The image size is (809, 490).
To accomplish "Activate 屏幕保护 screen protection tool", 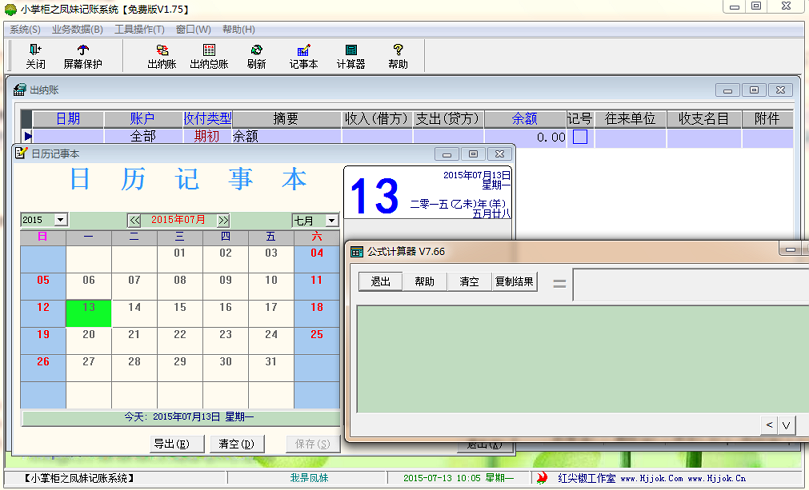I will (83, 56).
